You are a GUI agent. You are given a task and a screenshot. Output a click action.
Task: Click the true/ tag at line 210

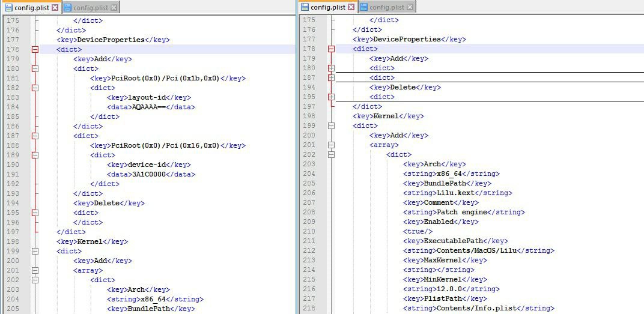(x=418, y=232)
